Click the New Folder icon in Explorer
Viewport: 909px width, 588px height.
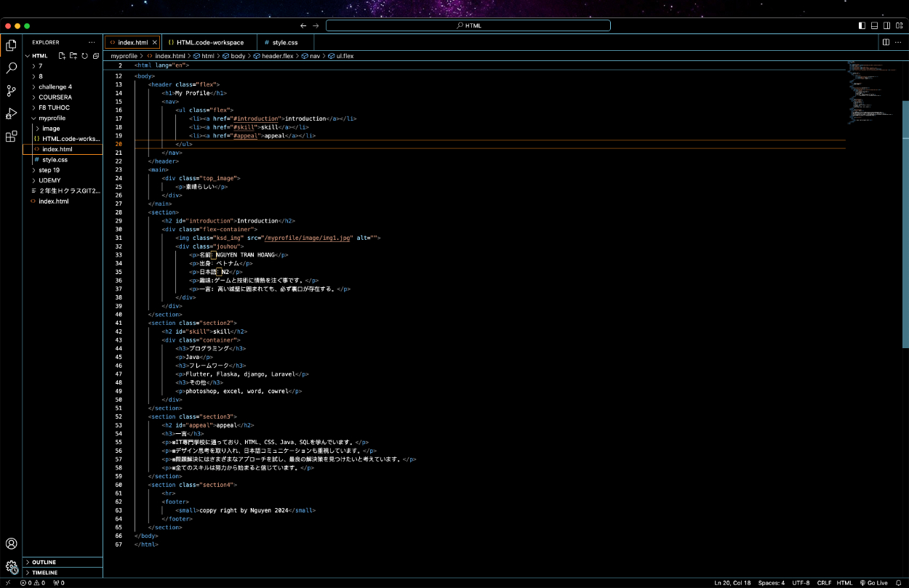click(x=73, y=56)
